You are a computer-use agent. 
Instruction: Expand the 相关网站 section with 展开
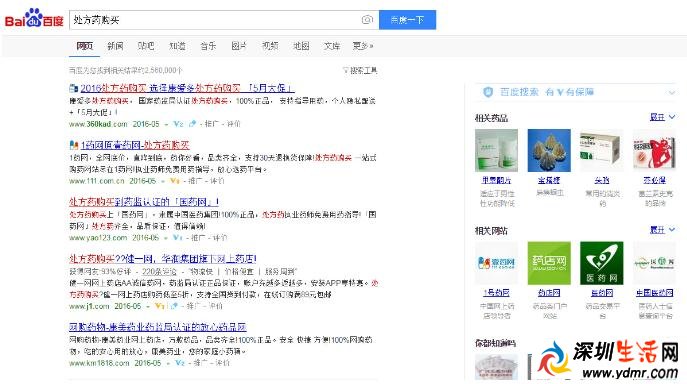[x=662, y=230]
